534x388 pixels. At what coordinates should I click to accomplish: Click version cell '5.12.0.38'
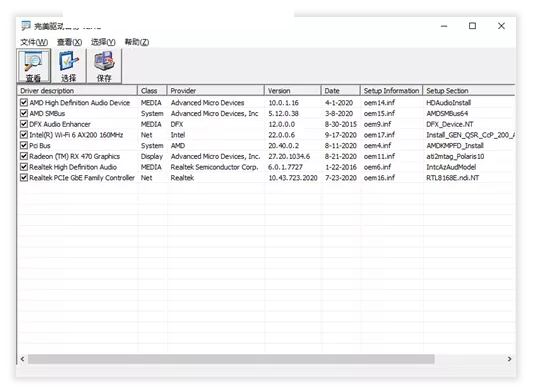pos(283,113)
